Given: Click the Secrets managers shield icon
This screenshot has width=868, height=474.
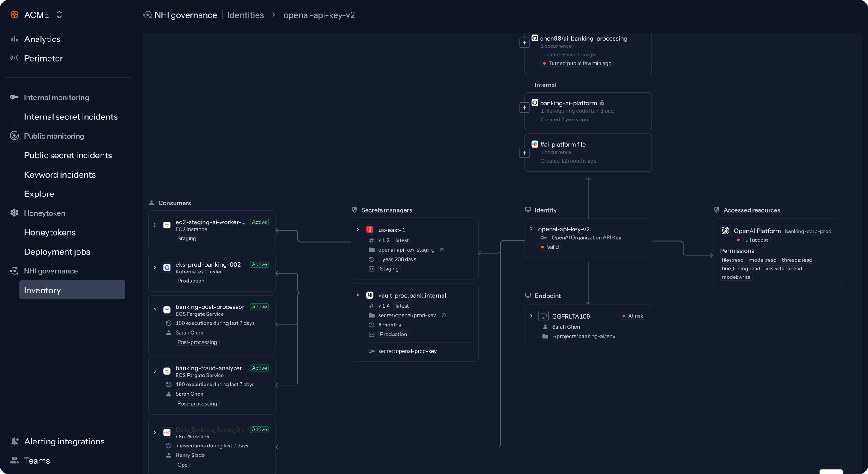Looking at the screenshot, I should coord(354,210).
